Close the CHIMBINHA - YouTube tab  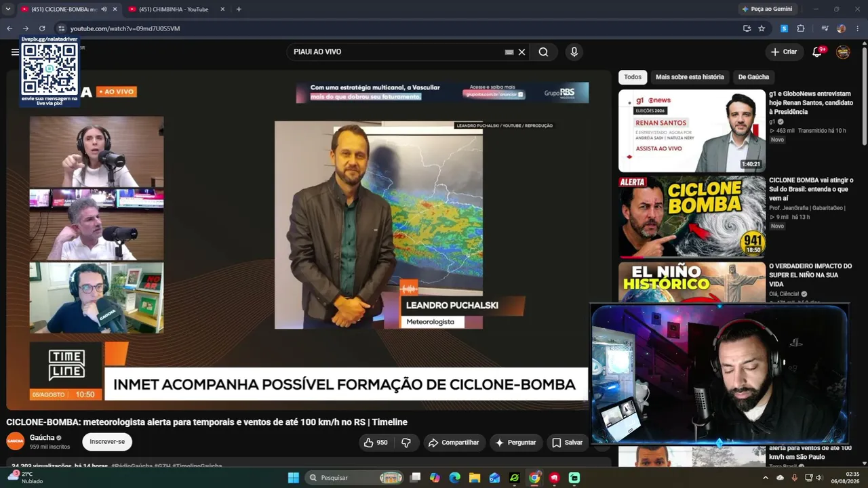click(x=222, y=9)
